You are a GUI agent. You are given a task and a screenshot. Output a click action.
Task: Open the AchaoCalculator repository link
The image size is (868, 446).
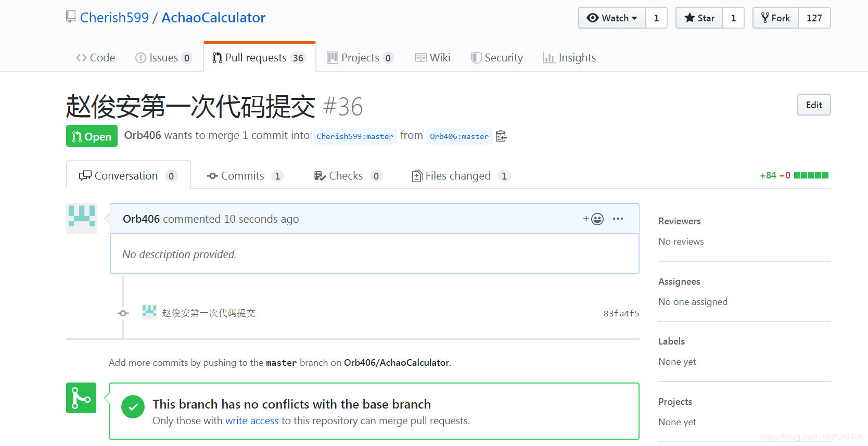point(213,18)
